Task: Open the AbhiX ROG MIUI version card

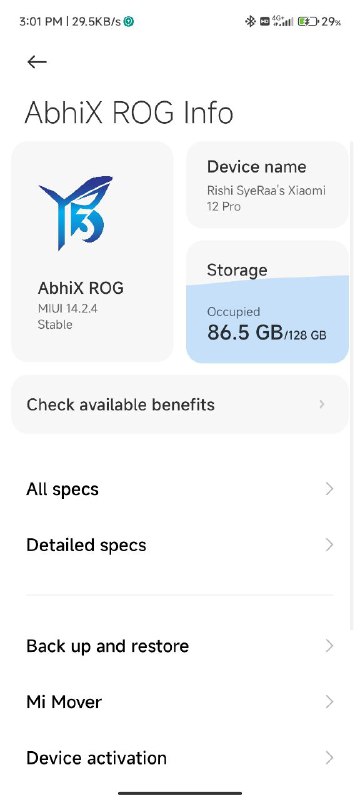Action: [x=92, y=252]
